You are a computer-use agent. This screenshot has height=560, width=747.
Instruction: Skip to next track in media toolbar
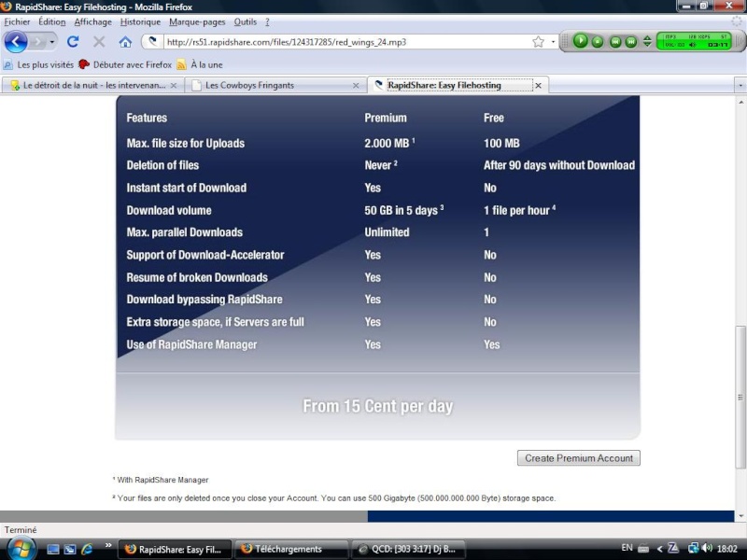point(631,42)
